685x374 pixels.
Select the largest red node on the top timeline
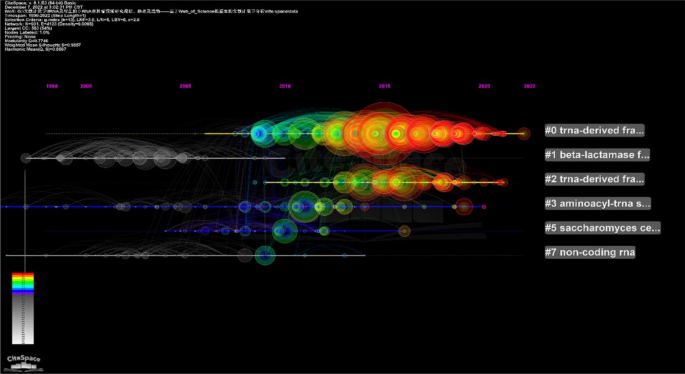pos(375,133)
